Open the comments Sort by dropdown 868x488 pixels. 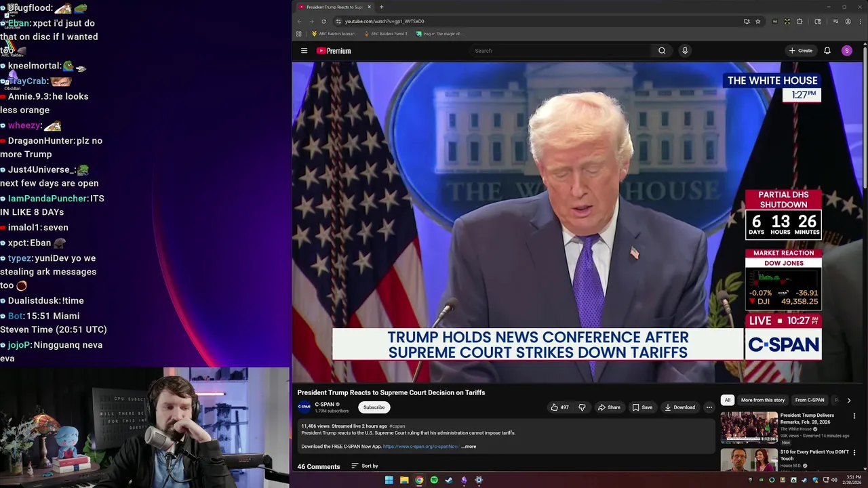tap(365, 466)
